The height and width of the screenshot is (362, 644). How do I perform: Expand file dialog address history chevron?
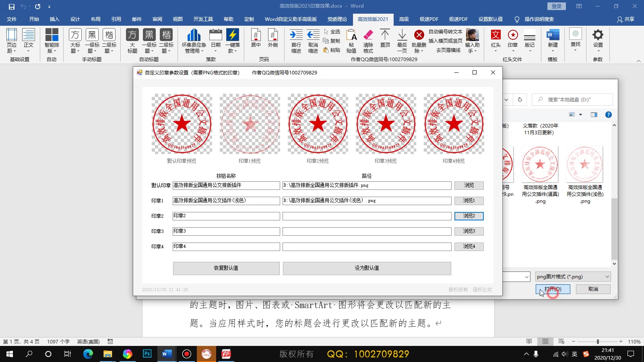click(506, 99)
